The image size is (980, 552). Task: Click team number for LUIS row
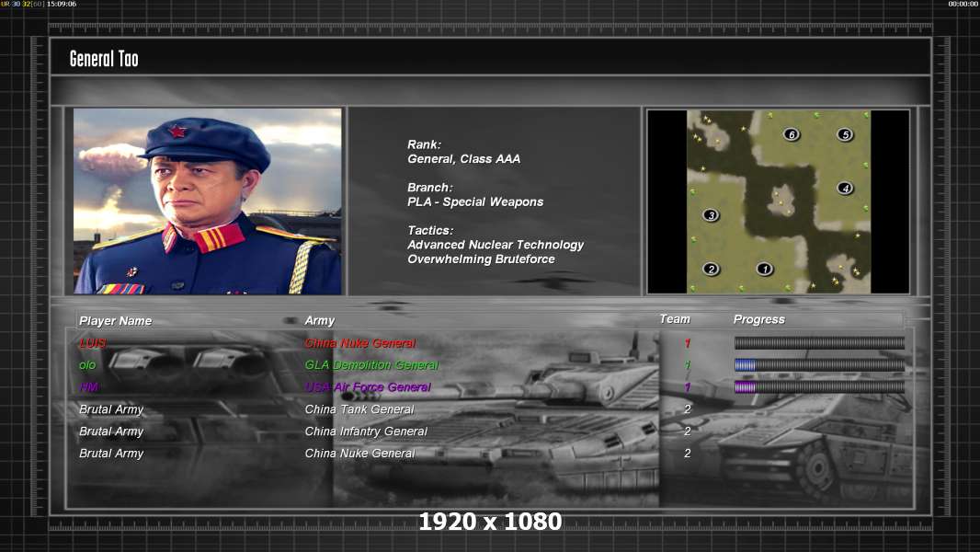pos(688,343)
